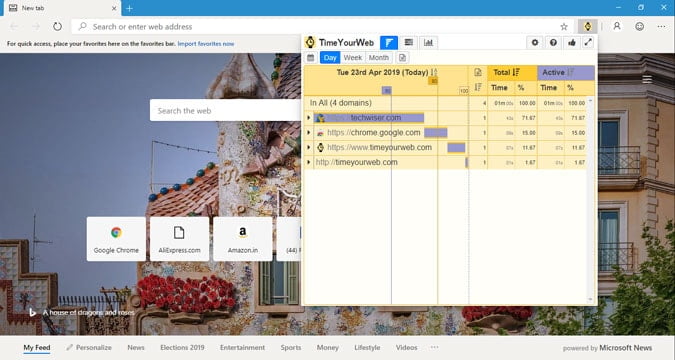The width and height of the screenshot is (675, 360).
Task: Expand the https://www.timeyourweb.com row
Action: pyautogui.click(x=308, y=147)
